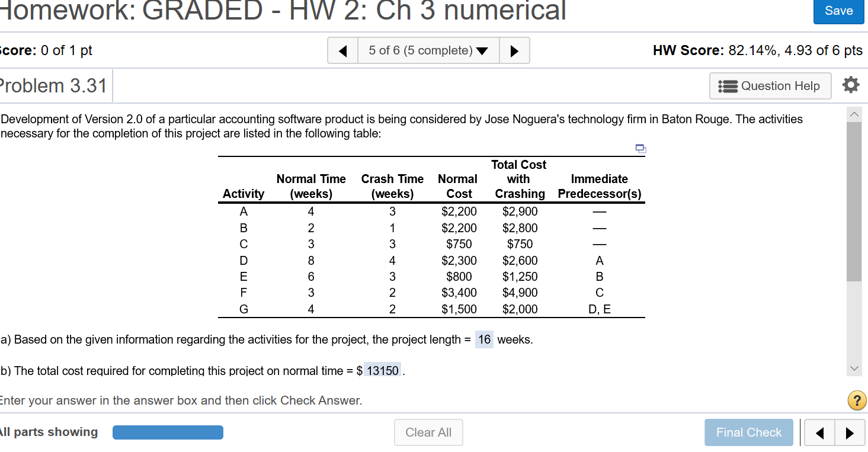Image resolution: width=868 pixels, height=452 pixels.
Task: Open the Question Help menu
Action: (x=770, y=85)
